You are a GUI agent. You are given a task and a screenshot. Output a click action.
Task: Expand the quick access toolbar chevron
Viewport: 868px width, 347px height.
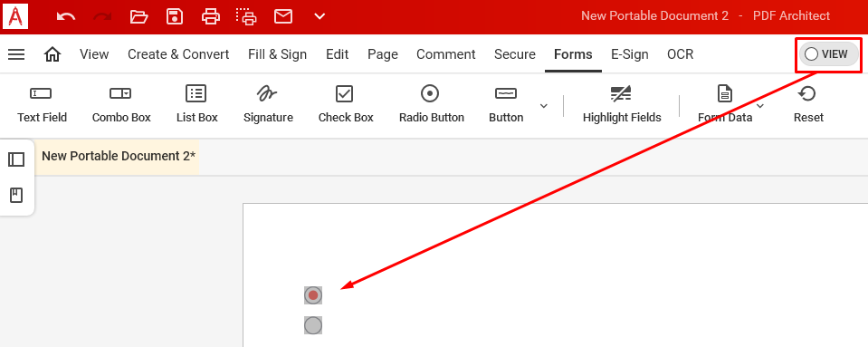click(320, 16)
